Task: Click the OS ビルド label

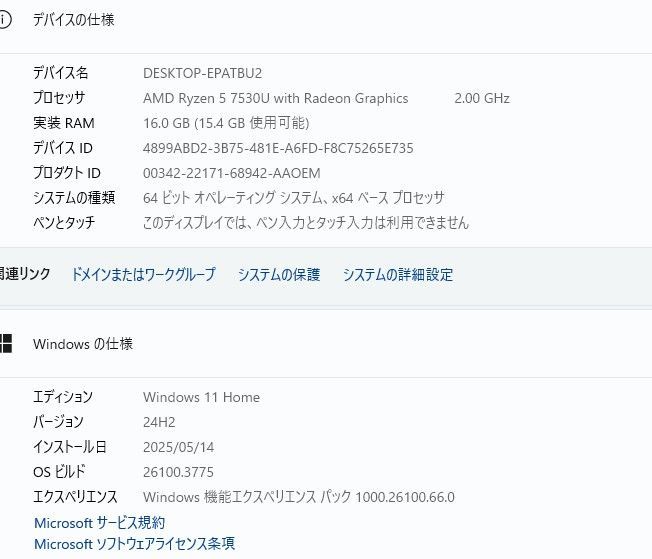Action: 59,472
